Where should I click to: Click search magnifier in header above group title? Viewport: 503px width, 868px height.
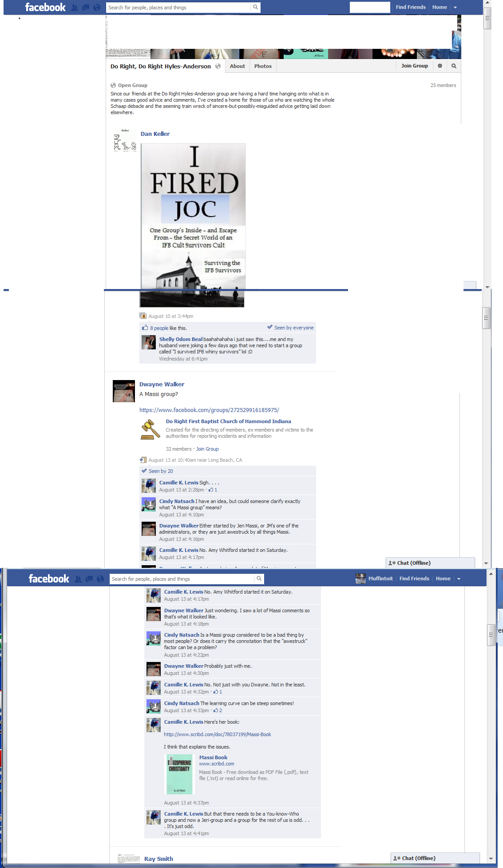pyautogui.click(x=255, y=7)
